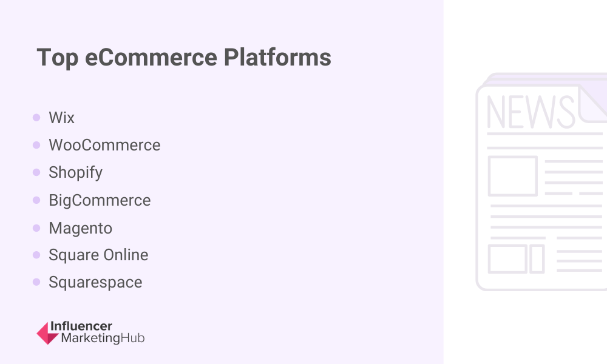Screen dimensions: 607x364
Task: Click the newspaper illustration
Action: click(541, 181)
